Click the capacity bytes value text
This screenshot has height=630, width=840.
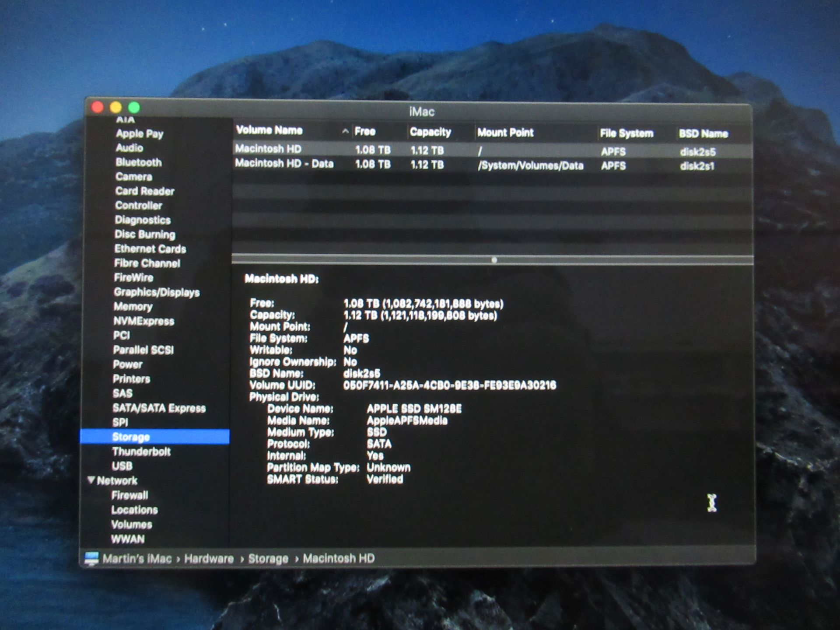pyautogui.click(x=420, y=315)
